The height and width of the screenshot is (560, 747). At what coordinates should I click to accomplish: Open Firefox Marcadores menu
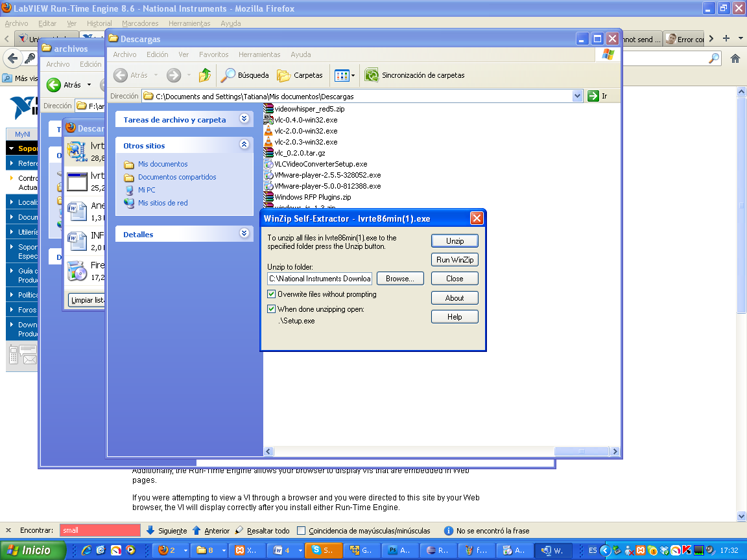(140, 23)
